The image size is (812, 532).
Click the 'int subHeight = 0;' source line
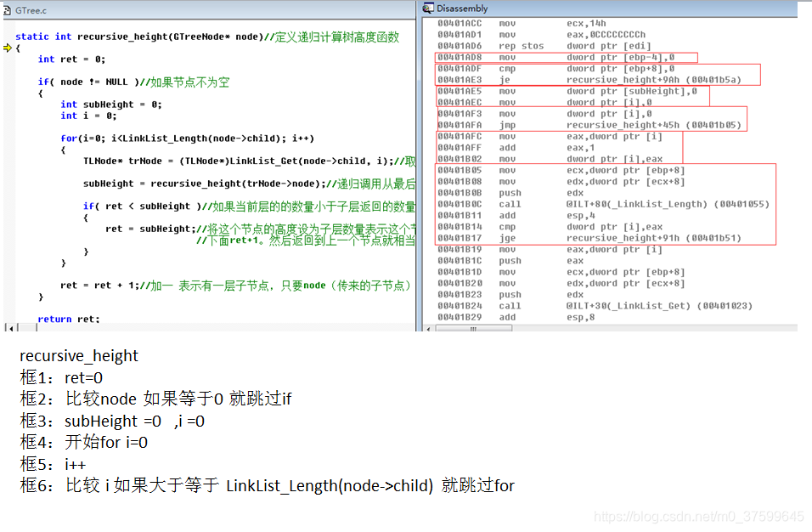coord(111,105)
